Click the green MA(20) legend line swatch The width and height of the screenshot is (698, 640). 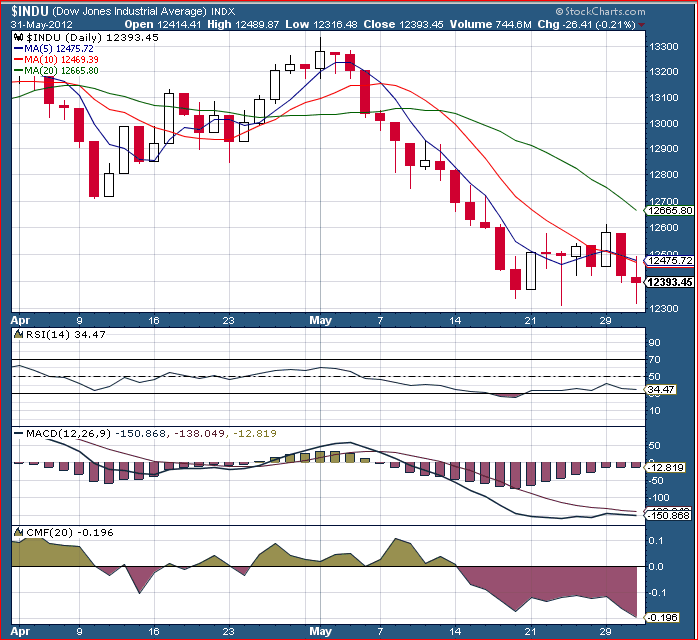point(18,70)
